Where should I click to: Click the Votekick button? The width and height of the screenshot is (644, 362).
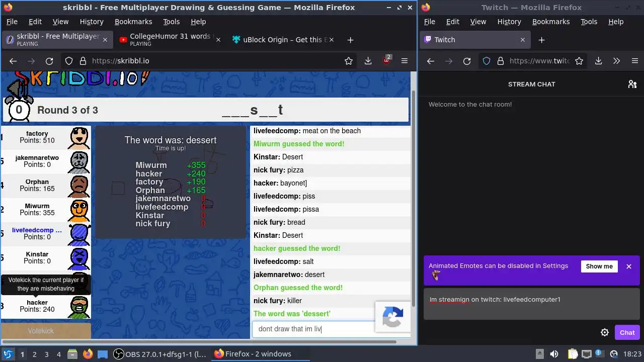41,331
